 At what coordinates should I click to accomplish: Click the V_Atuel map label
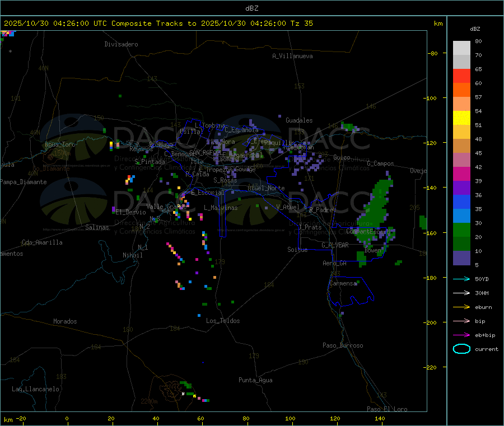coord(288,207)
